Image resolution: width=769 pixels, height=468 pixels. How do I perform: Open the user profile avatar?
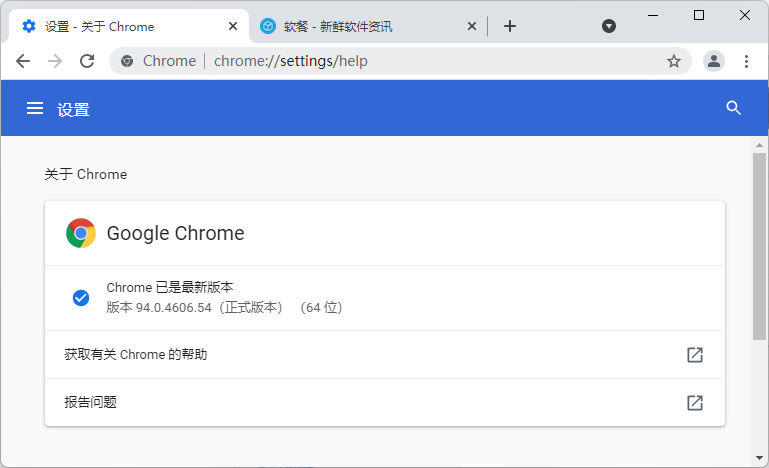pyautogui.click(x=713, y=61)
